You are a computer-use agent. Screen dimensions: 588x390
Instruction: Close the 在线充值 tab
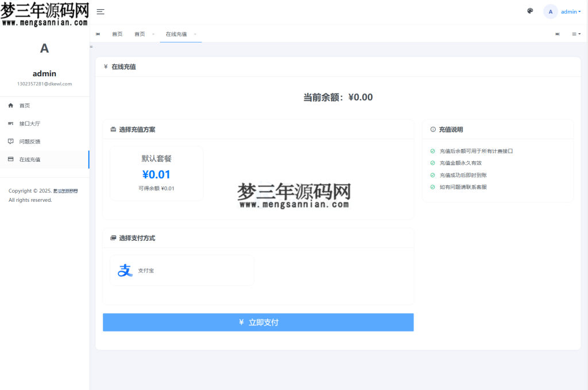coord(195,34)
